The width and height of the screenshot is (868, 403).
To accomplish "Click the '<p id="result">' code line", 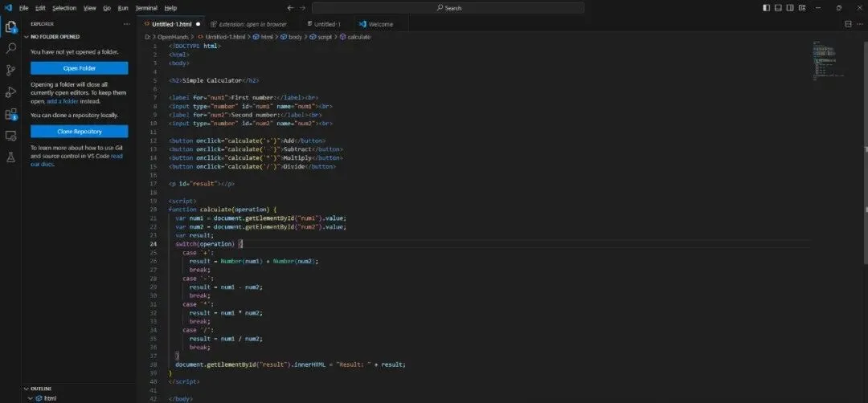I will coord(202,184).
